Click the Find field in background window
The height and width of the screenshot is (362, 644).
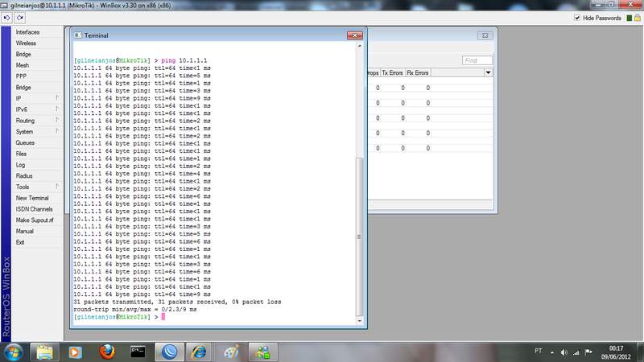[477, 60]
